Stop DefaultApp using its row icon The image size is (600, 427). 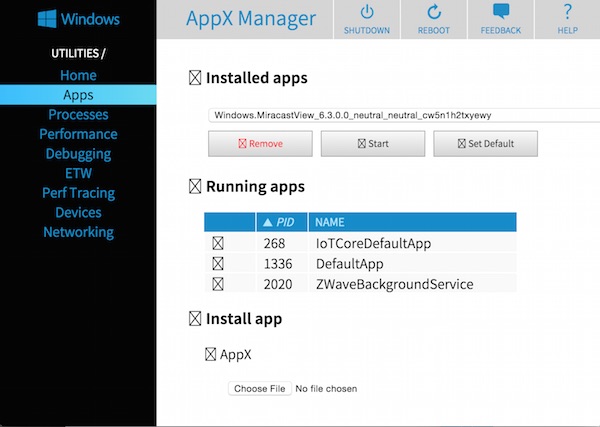pos(218,264)
